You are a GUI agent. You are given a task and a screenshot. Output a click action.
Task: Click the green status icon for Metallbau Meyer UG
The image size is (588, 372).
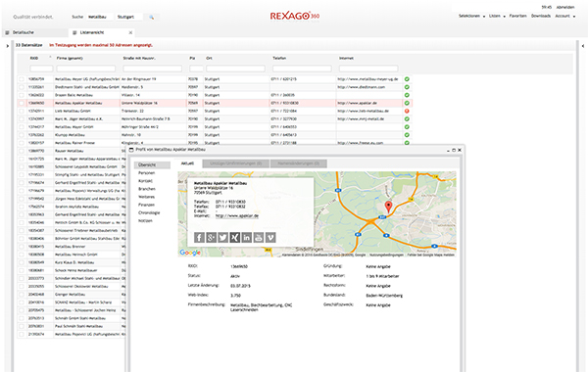tap(407, 79)
